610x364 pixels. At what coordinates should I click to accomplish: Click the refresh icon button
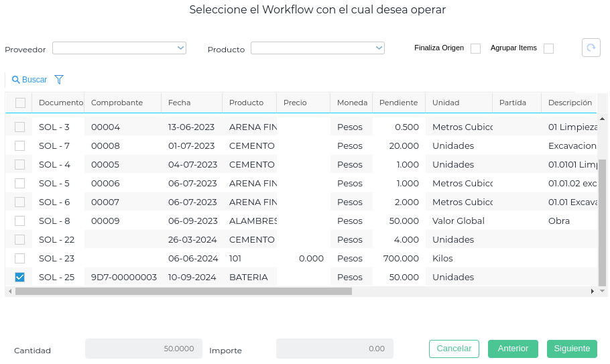pyautogui.click(x=591, y=48)
